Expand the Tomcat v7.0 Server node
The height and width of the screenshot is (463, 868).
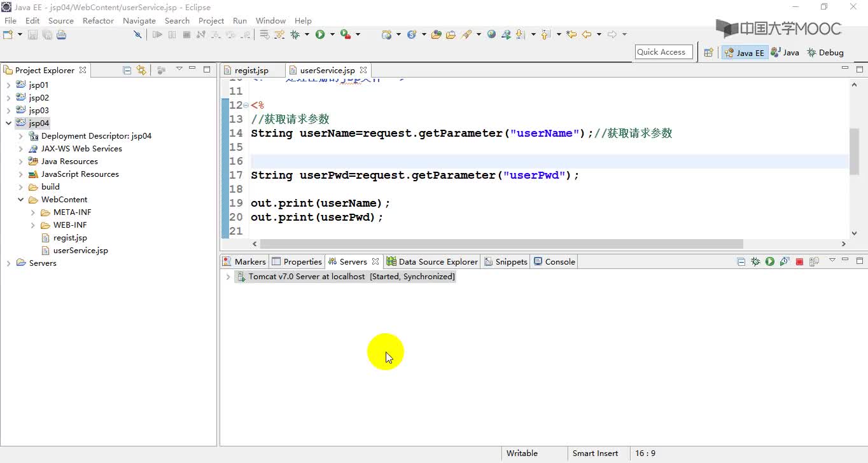click(228, 277)
